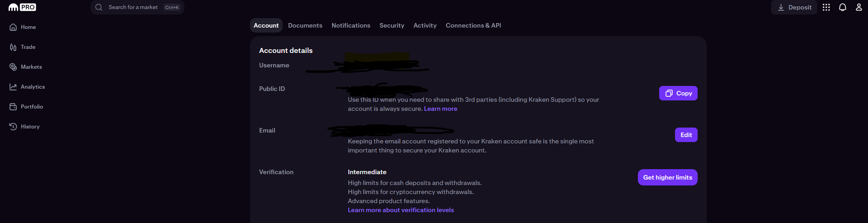The height and width of the screenshot is (223, 868).
Task: Focus the Search for a market field
Action: tap(137, 7)
